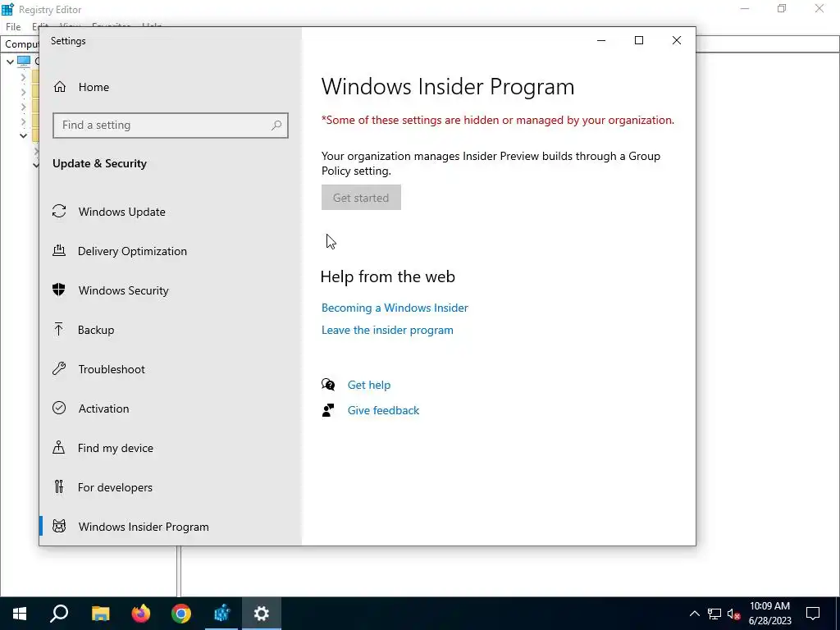
Task: Collapse the Computer root node in Registry Editor
Action: pos(10,62)
